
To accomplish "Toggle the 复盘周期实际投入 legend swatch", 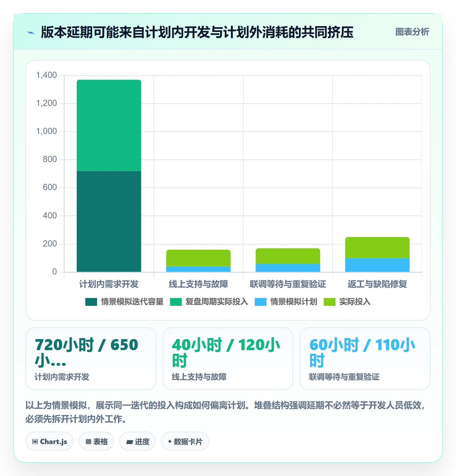I will tap(176, 302).
